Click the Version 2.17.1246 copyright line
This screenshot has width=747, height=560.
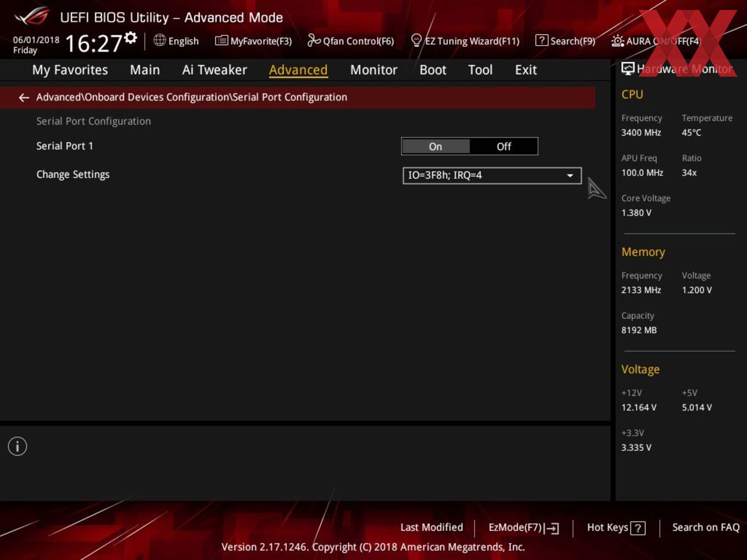point(373,547)
